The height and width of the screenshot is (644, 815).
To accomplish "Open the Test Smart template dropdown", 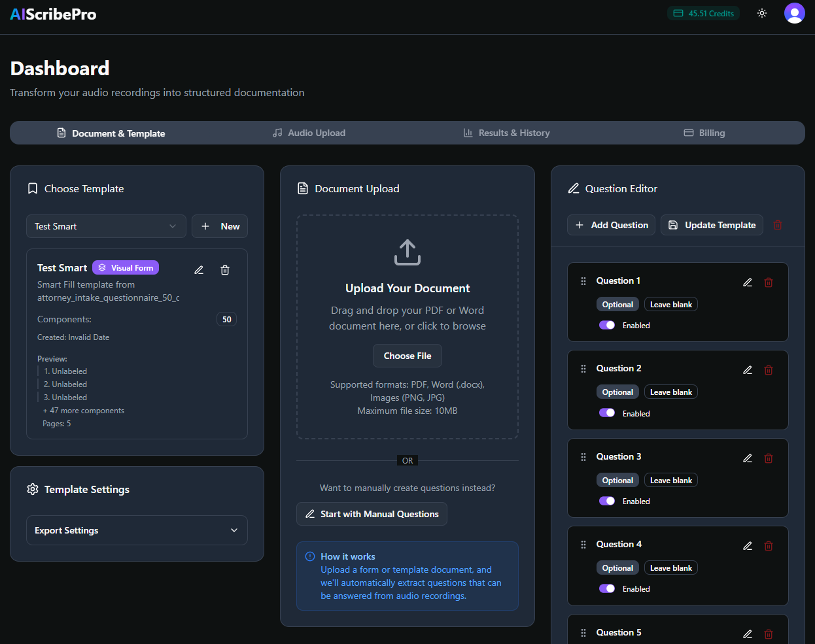I will (x=106, y=226).
